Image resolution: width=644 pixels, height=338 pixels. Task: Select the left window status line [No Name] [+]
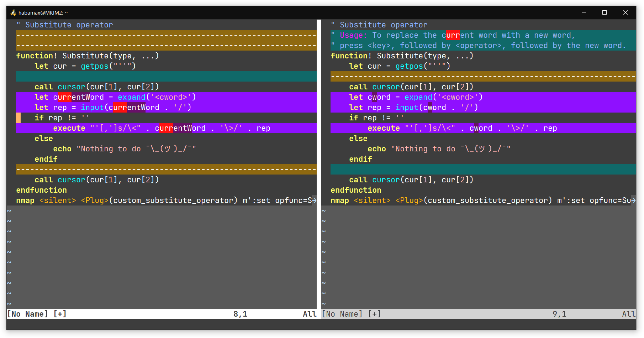coord(37,314)
